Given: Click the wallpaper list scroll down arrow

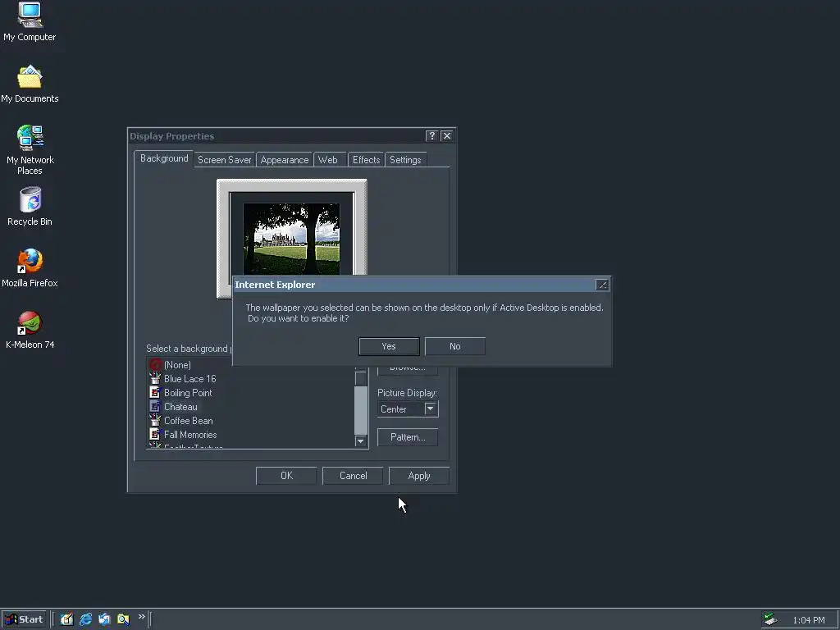Looking at the screenshot, I should pyautogui.click(x=361, y=441).
